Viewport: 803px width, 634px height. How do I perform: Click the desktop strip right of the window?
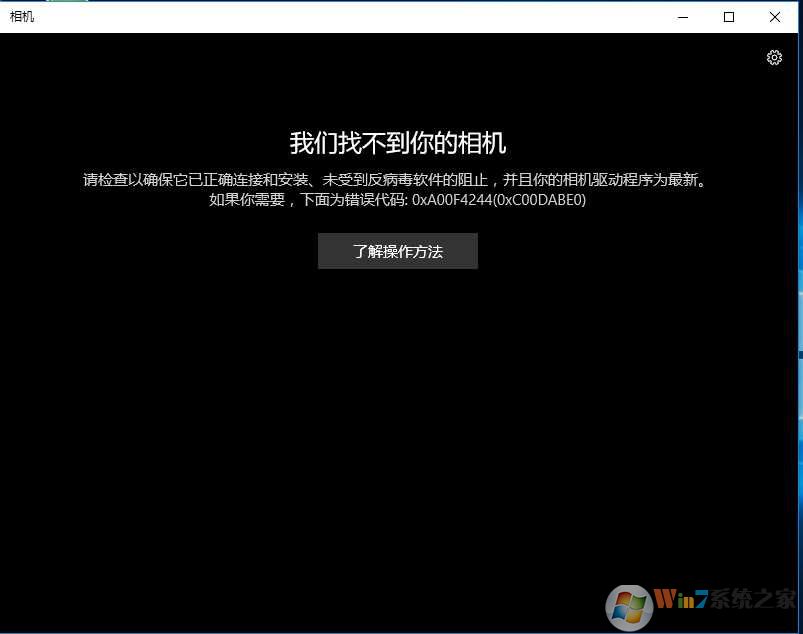800,200
